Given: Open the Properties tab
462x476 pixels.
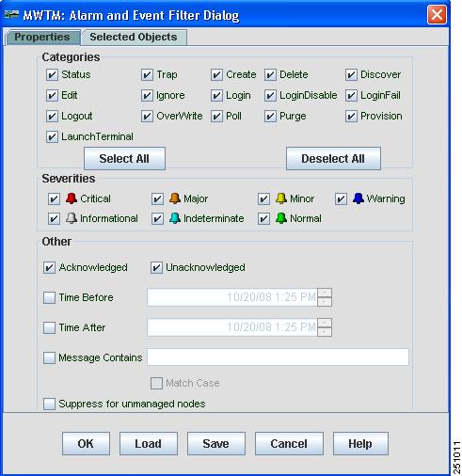Looking at the screenshot, I should point(42,38).
